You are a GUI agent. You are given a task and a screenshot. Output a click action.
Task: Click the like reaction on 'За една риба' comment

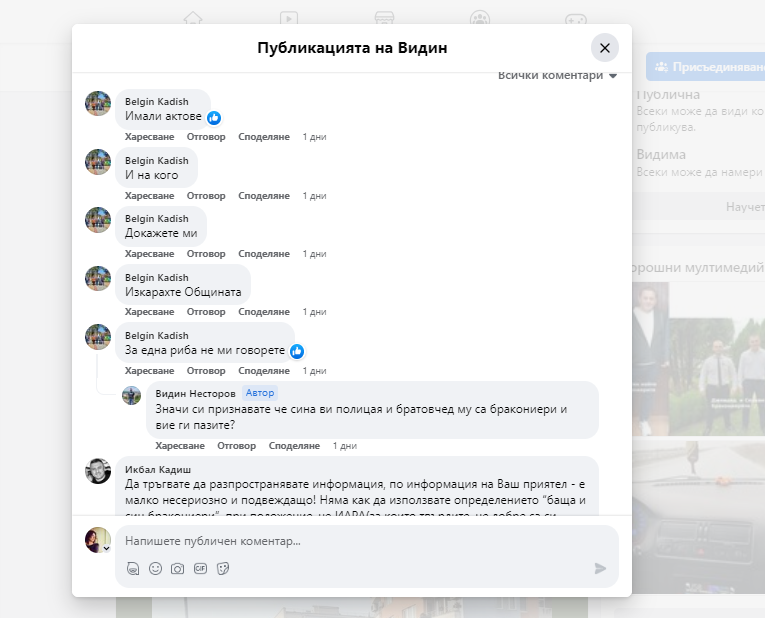297,352
